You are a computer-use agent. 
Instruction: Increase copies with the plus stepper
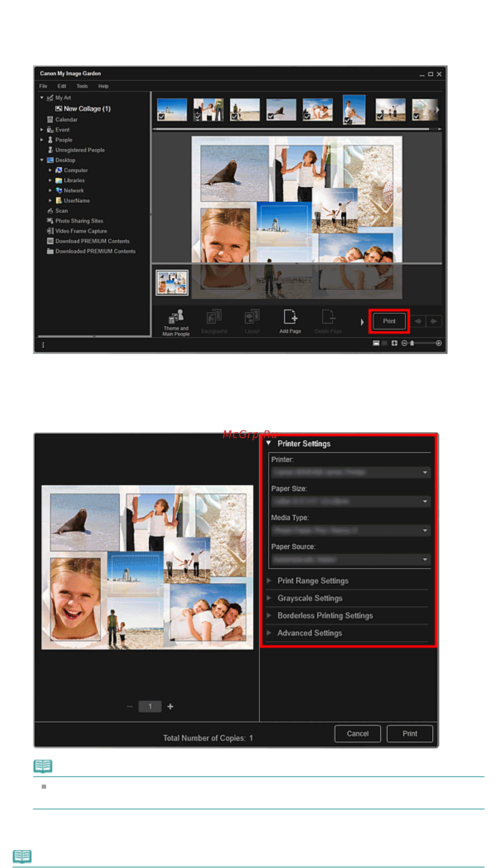(x=170, y=706)
